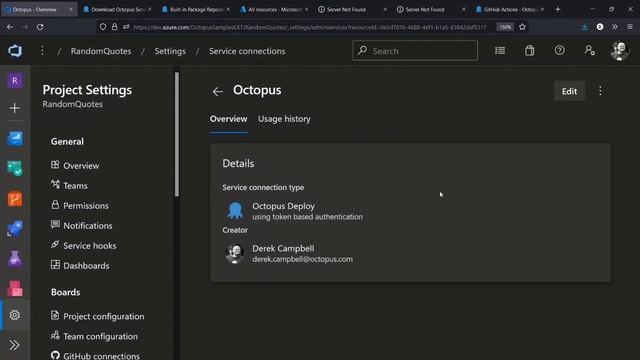The height and width of the screenshot is (360, 640).
Task: Open more actions menu beside Edit
Action: click(x=600, y=91)
